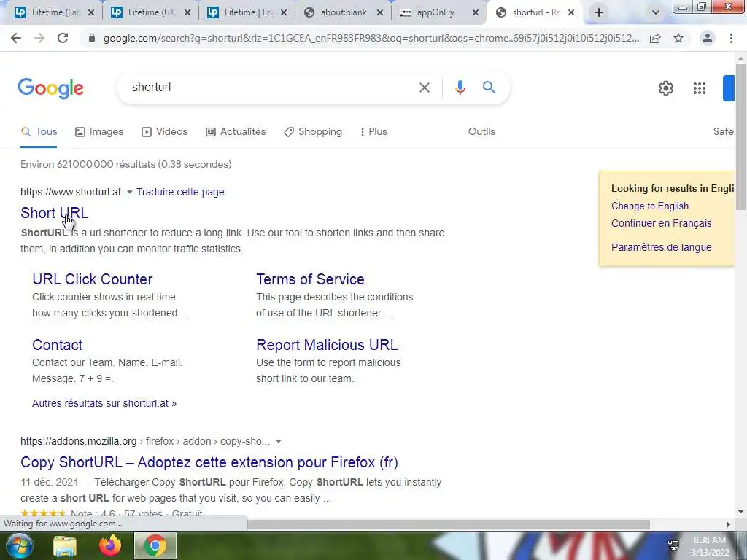Submit search with magnifying glass icon
Image resolution: width=747 pixels, height=560 pixels.
(x=489, y=87)
